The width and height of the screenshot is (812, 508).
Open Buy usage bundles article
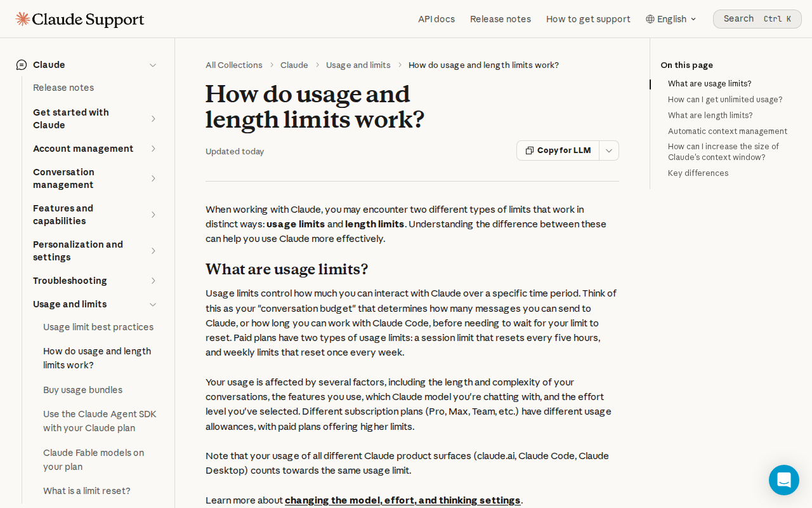coord(83,390)
